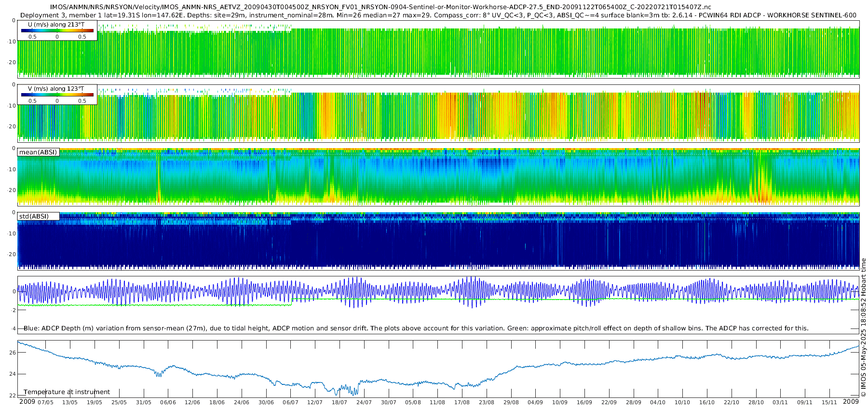Pick the 06/07 date tick label
The width and height of the screenshot is (868, 410).
click(290, 402)
